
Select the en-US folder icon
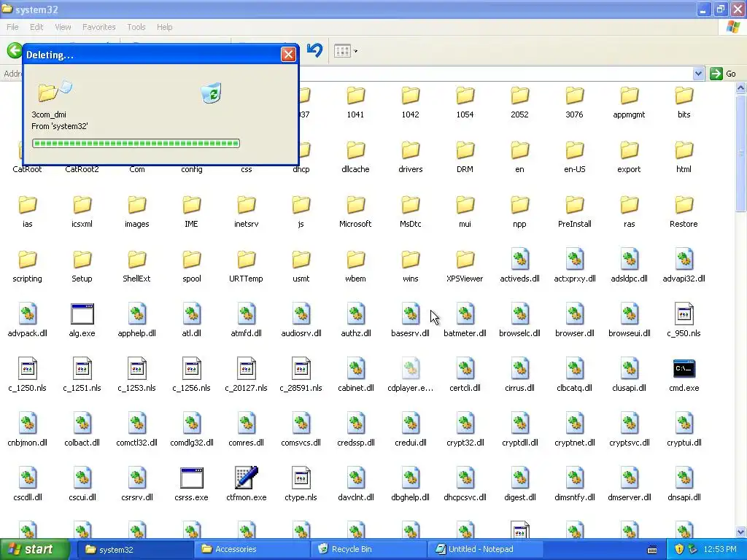tap(575, 150)
